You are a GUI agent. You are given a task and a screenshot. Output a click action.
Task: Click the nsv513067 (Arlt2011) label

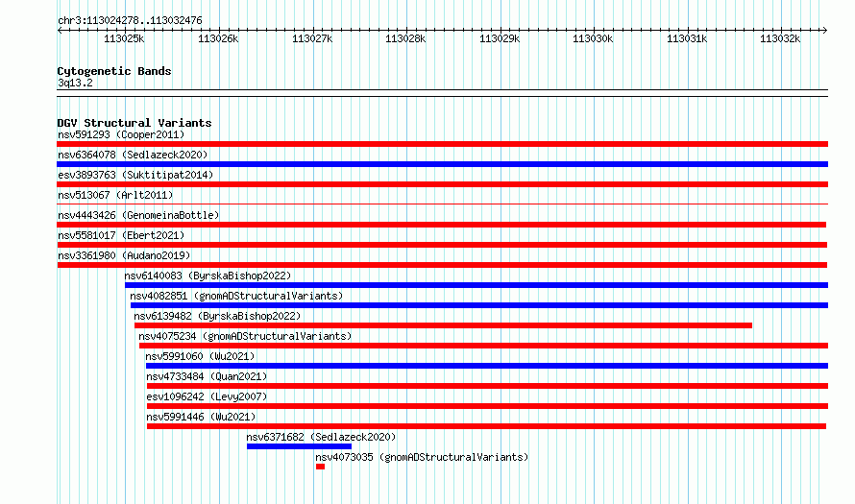point(115,195)
